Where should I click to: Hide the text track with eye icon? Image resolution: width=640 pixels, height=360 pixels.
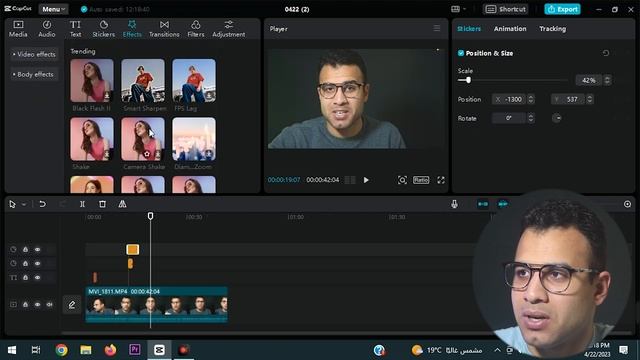point(38,277)
